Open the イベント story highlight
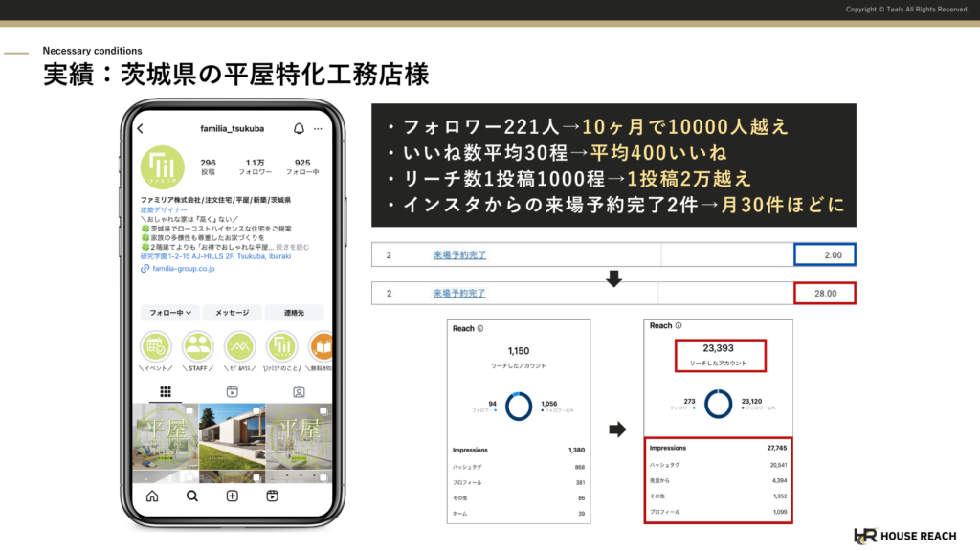This screenshot has height=551, width=980. (156, 346)
